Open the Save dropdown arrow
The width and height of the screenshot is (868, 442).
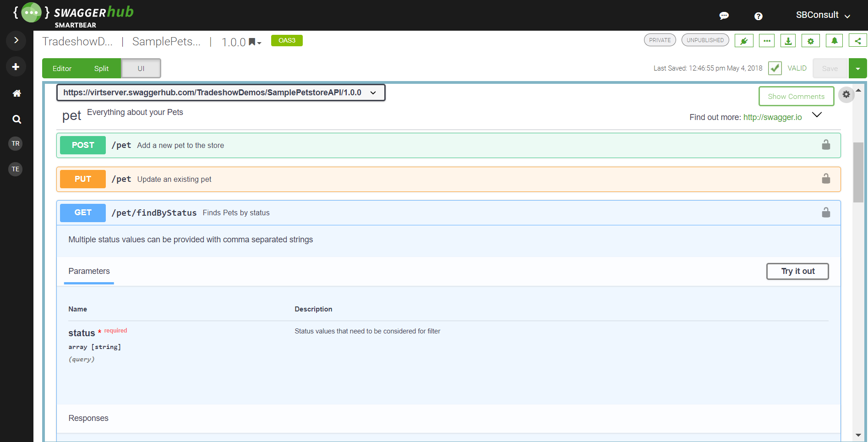pos(858,68)
